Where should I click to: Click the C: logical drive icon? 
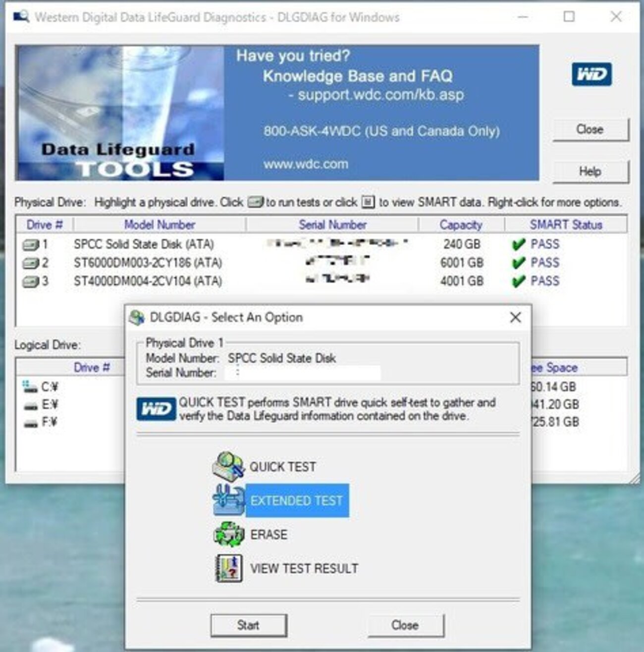tap(30, 386)
